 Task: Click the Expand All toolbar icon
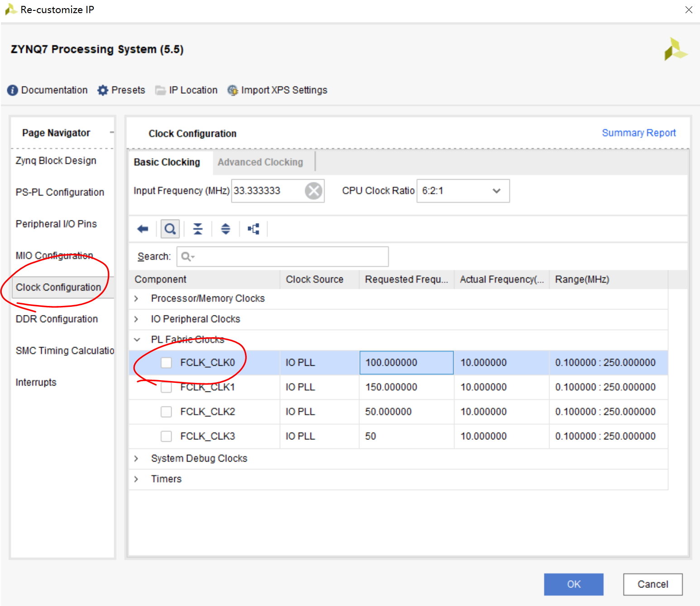click(225, 229)
